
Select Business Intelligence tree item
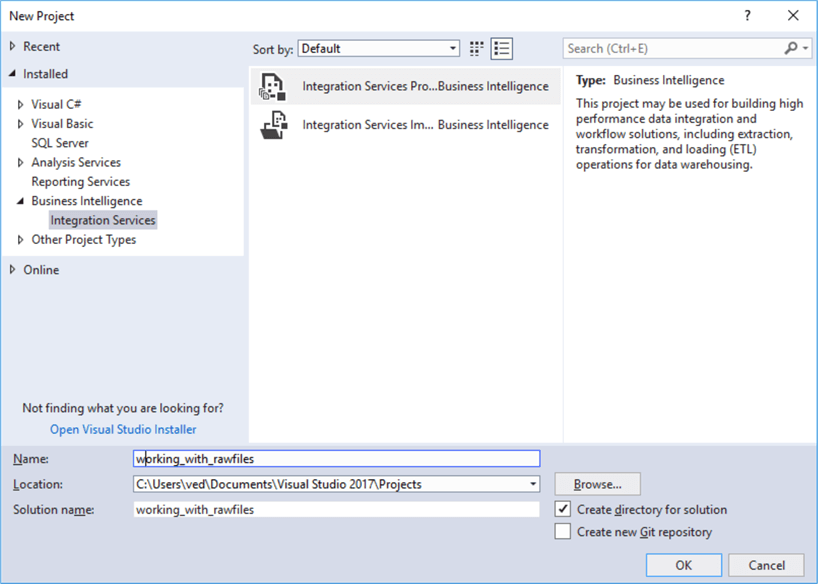coord(87,201)
